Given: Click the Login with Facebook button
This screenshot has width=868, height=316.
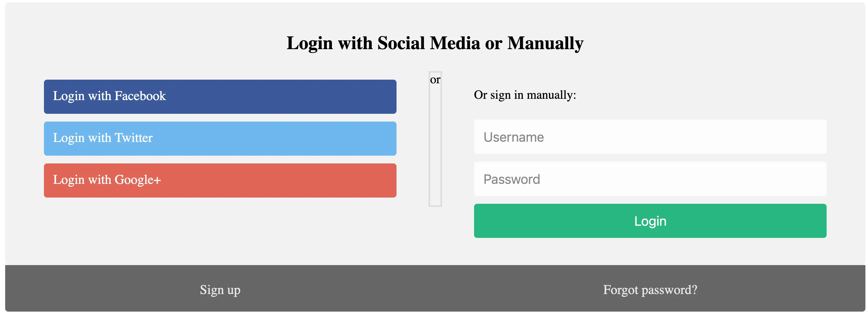Looking at the screenshot, I should click(220, 96).
